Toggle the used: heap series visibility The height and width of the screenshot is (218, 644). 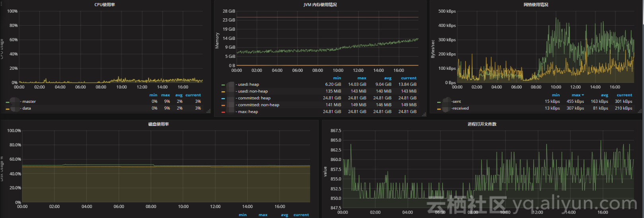point(248,84)
